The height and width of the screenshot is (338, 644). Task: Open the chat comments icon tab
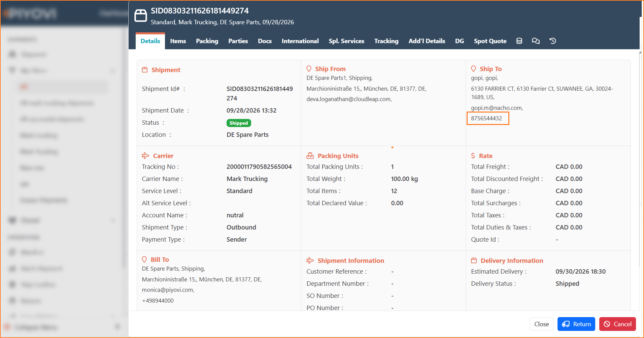click(536, 41)
